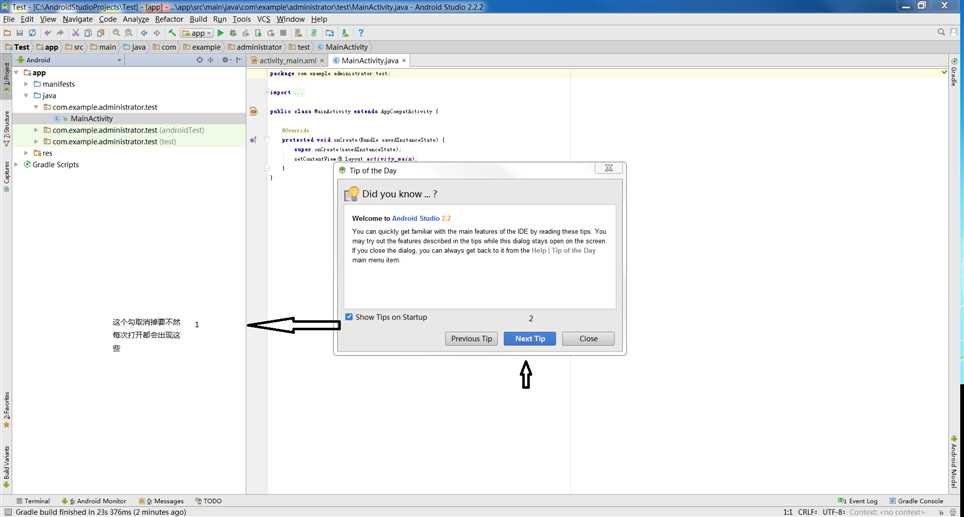
Task: Open the TODO tool window
Action: (208, 501)
